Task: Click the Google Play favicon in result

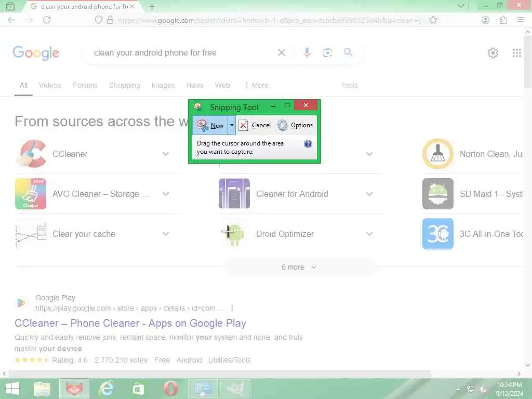Action: click(x=21, y=302)
